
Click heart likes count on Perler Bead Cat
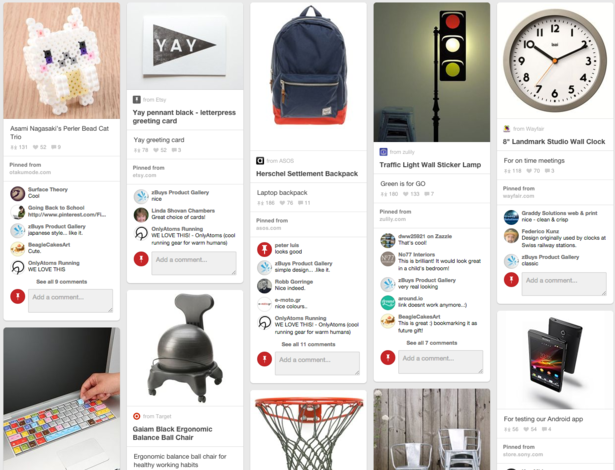click(40, 148)
